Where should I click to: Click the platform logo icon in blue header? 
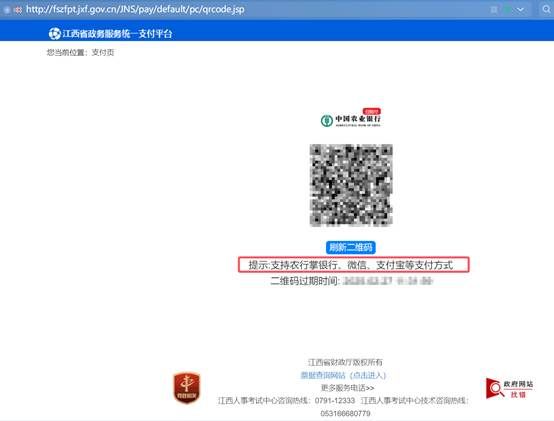click(x=55, y=34)
